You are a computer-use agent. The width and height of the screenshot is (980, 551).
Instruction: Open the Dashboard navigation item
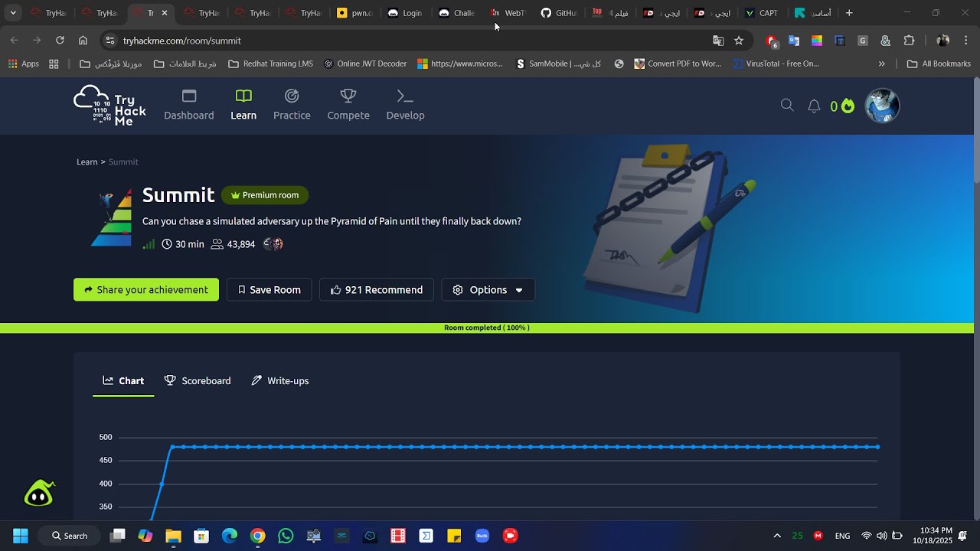point(189,106)
